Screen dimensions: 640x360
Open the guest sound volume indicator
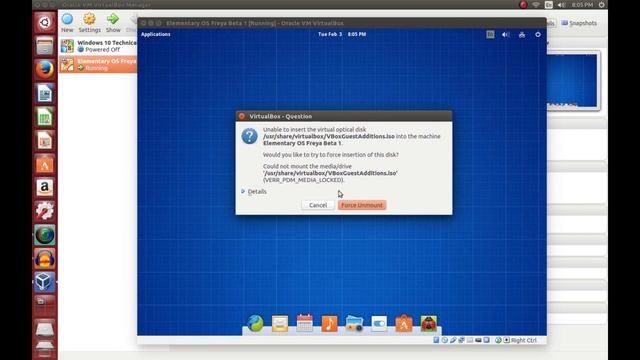tap(506, 35)
